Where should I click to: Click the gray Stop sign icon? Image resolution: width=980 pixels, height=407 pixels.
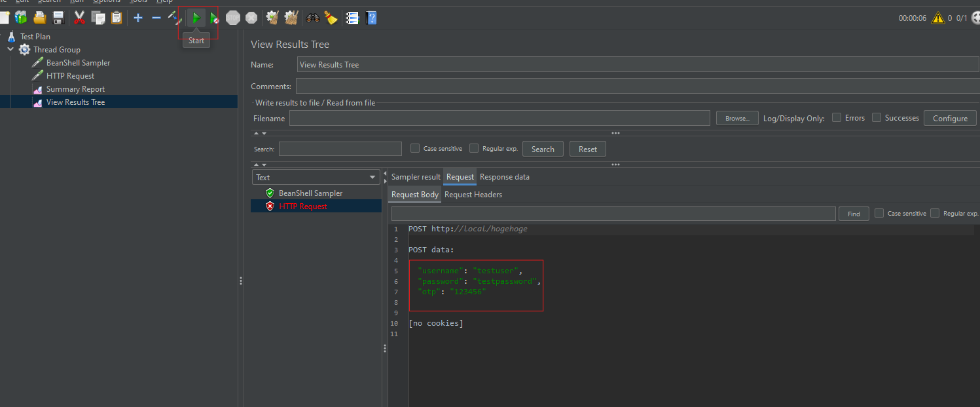233,18
